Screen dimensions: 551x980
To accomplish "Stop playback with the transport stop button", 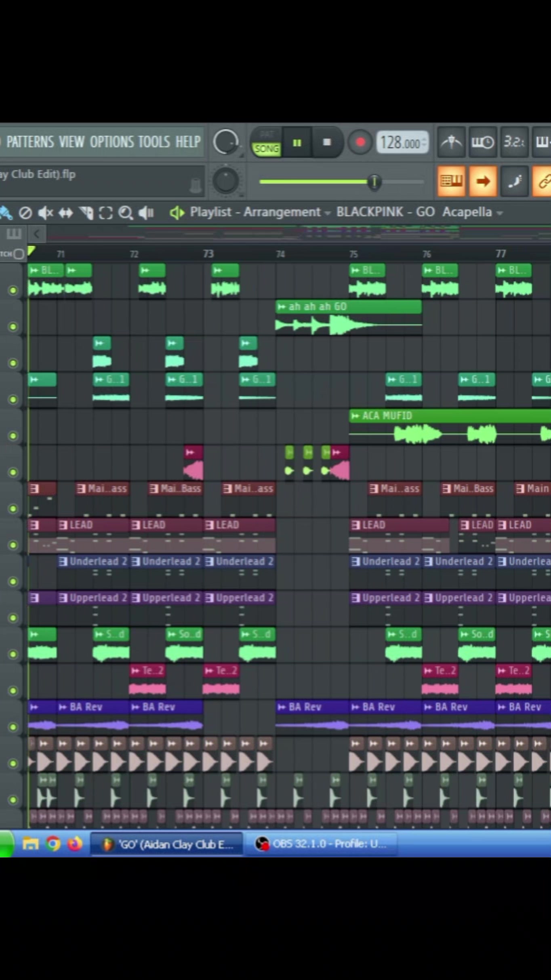I will pos(327,142).
